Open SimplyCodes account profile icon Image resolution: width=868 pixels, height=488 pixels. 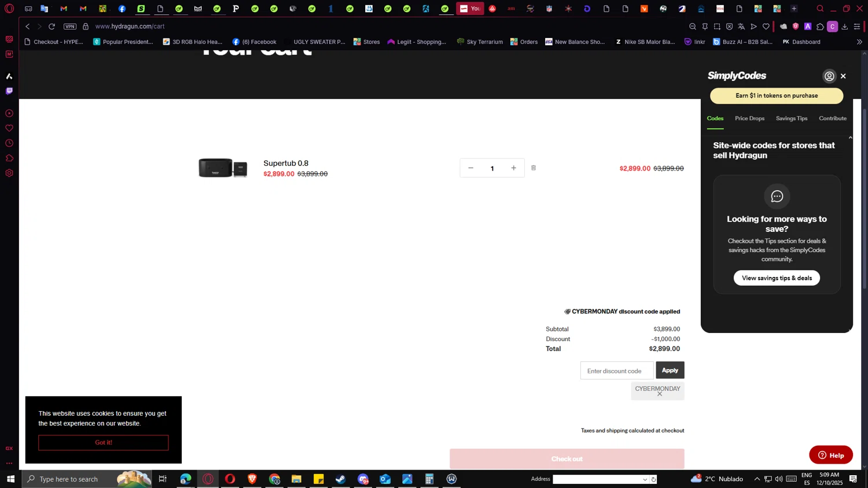829,76
